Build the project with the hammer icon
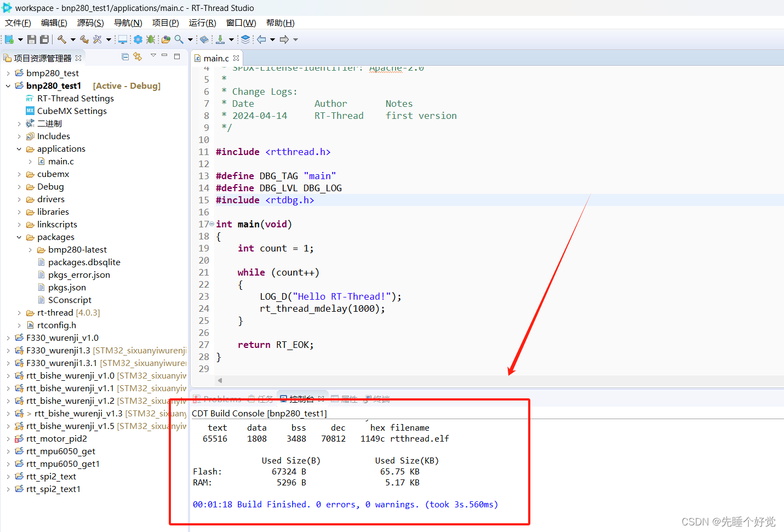Viewport: 784px width, 532px height. pyautogui.click(x=62, y=39)
